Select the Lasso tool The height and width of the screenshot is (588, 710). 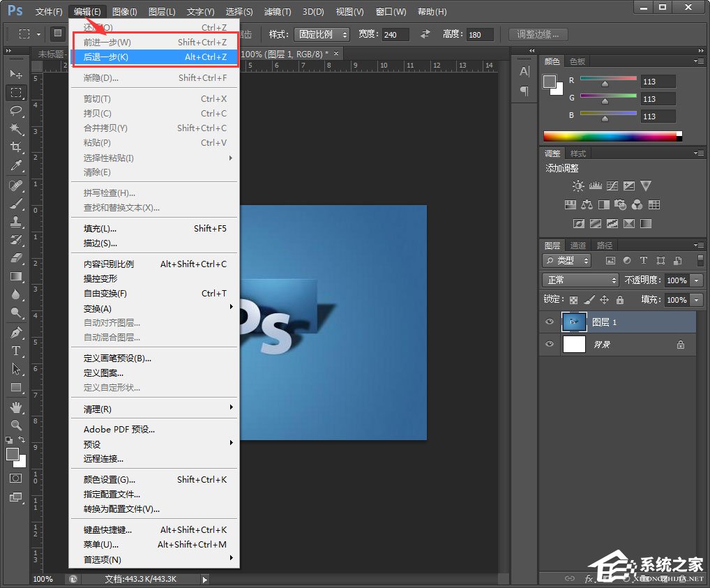pos(16,112)
